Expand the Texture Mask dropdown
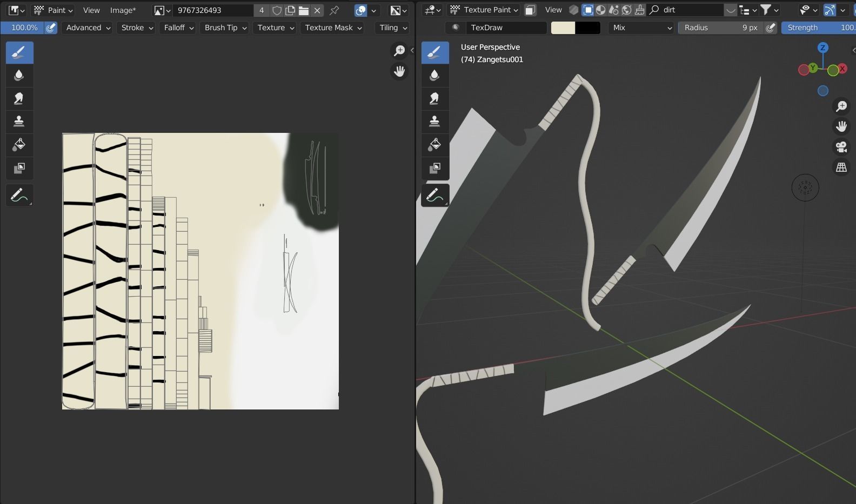The height and width of the screenshot is (504, 856). (x=332, y=28)
